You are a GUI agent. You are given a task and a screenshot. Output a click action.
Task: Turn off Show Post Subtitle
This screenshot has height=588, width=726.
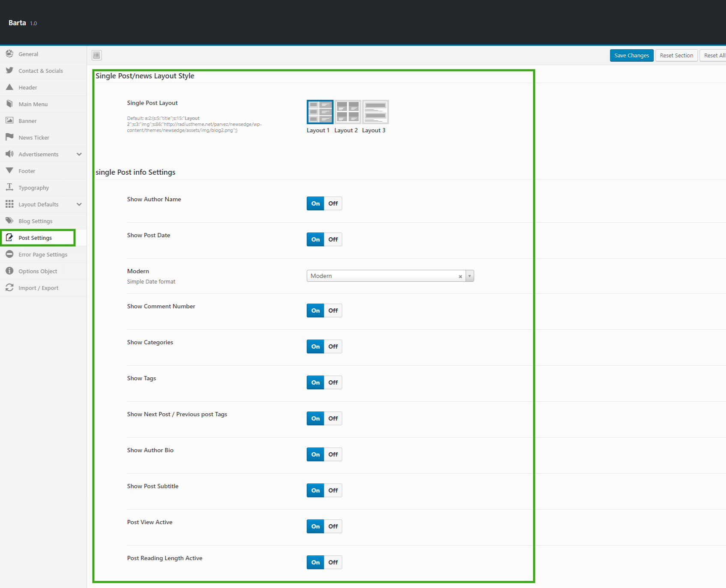click(333, 490)
